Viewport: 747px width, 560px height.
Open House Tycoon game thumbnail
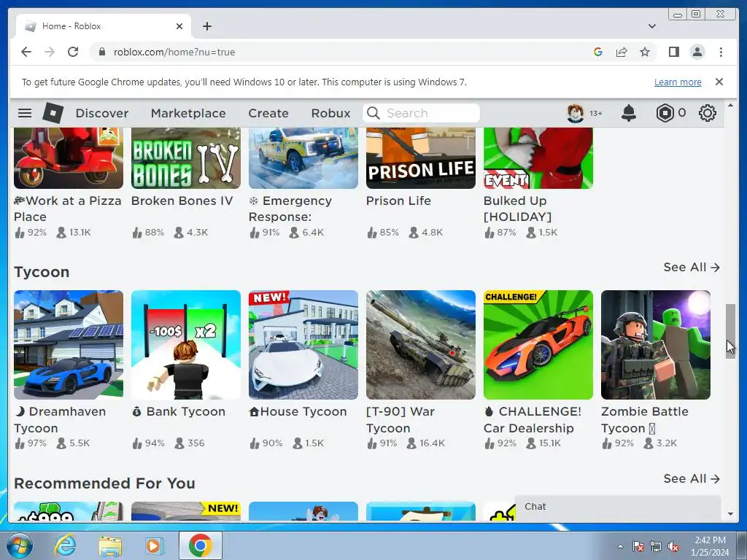coord(303,345)
